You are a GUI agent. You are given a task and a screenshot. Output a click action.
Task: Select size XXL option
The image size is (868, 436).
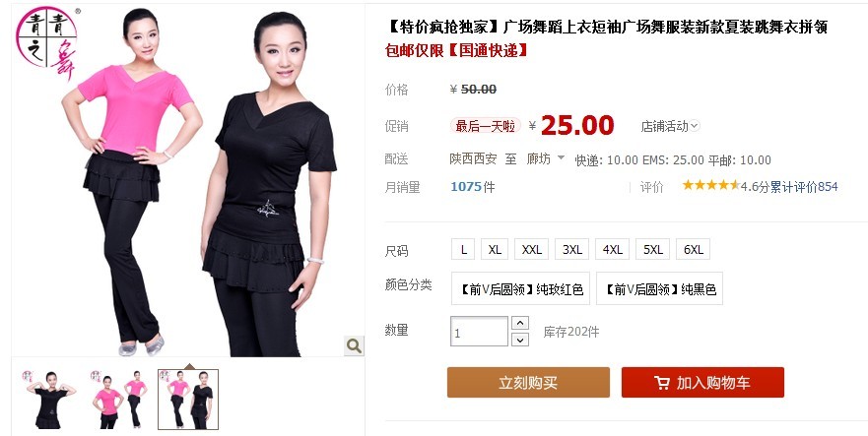pyautogui.click(x=531, y=250)
